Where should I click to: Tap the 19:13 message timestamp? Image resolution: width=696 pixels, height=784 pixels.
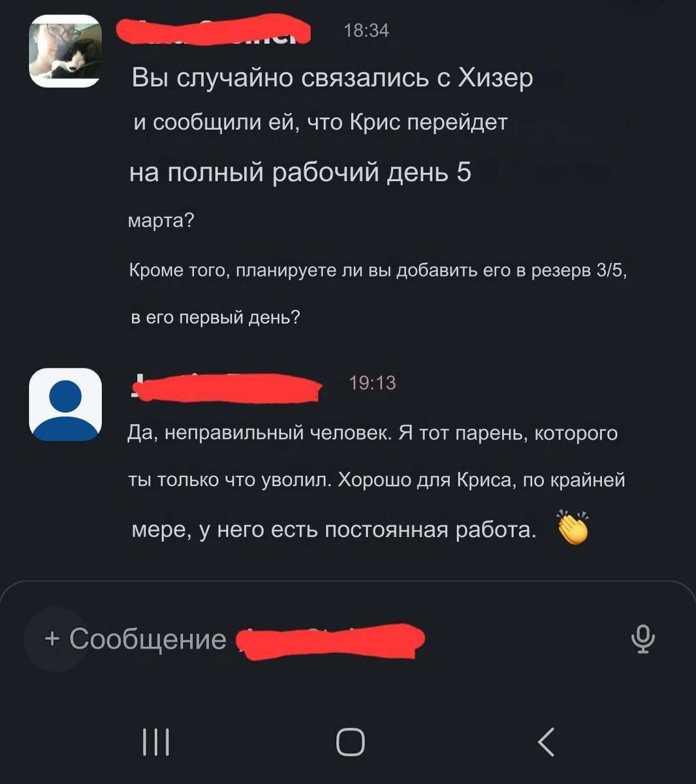(x=373, y=383)
